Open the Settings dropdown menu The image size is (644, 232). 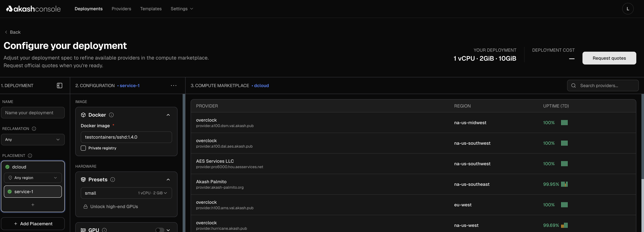tap(182, 9)
